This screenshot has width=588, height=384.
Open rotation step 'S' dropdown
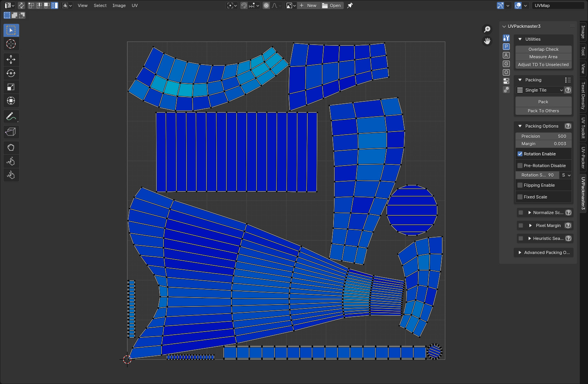click(x=566, y=175)
